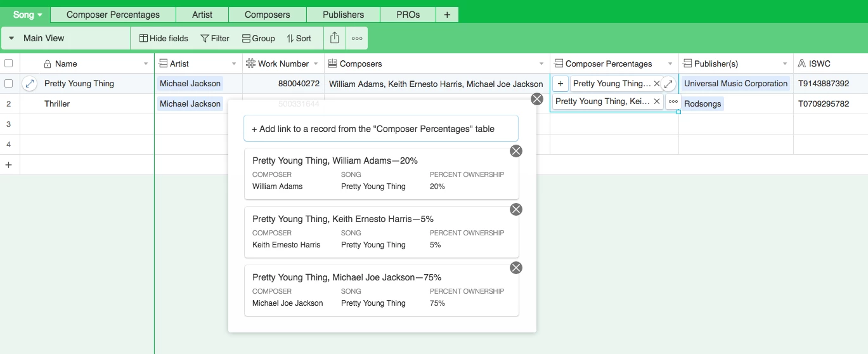This screenshot has height=354, width=868.
Task: Select the ISWC T0709295782 cell
Action: tap(831, 104)
